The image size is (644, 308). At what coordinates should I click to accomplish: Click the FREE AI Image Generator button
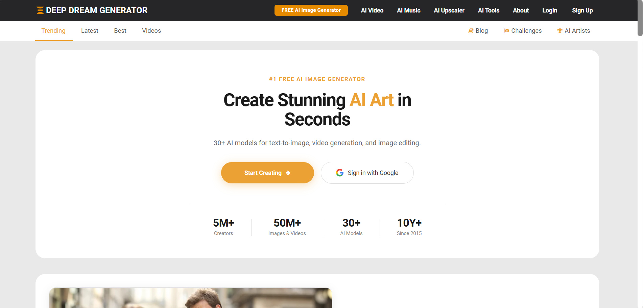click(311, 10)
